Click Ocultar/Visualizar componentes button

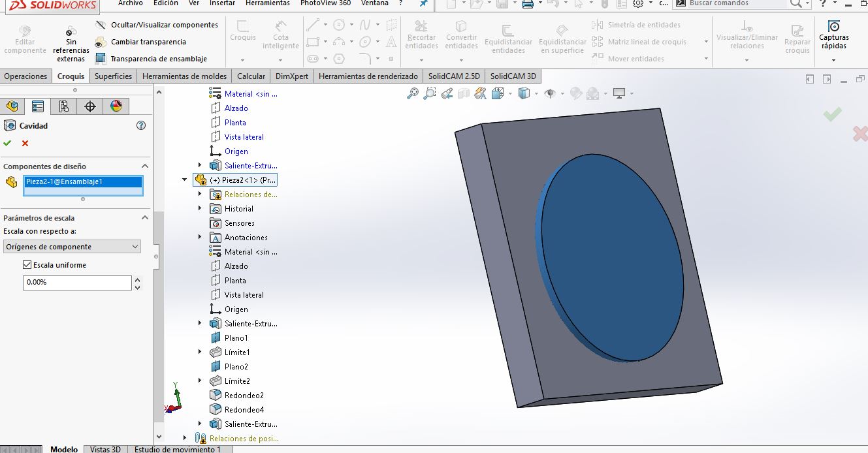pyautogui.click(x=164, y=25)
